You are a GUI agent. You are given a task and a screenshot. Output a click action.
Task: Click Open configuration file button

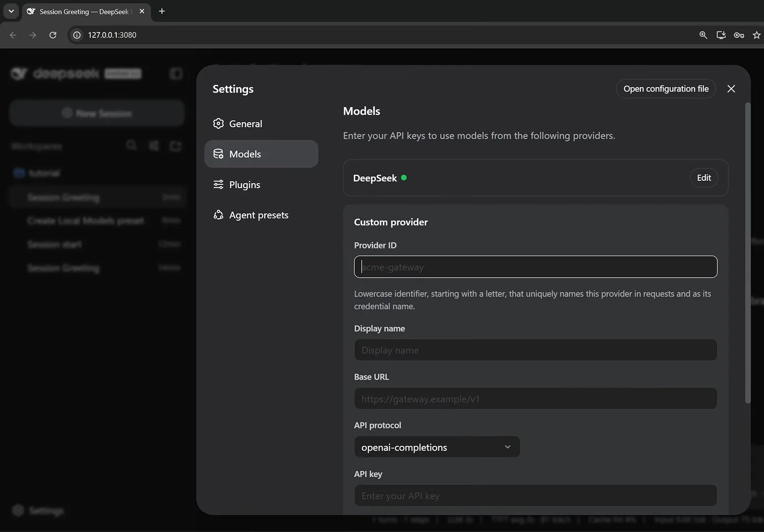(x=666, y=89)
